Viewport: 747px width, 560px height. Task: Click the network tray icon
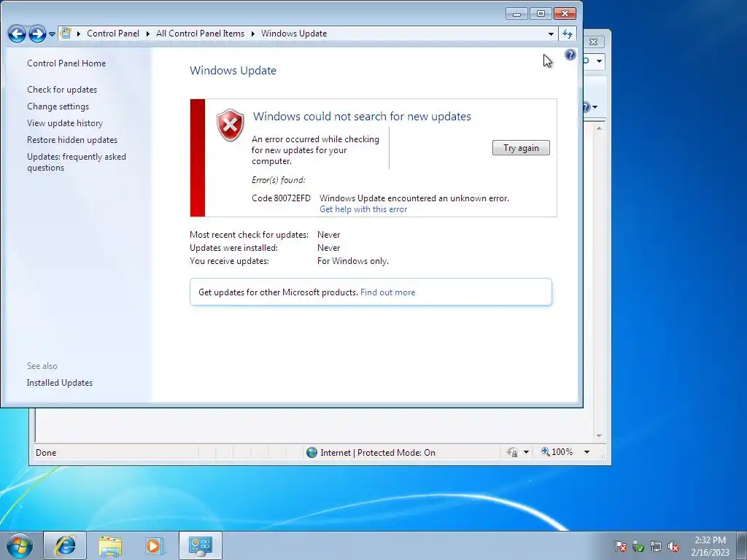pos(656,547)
